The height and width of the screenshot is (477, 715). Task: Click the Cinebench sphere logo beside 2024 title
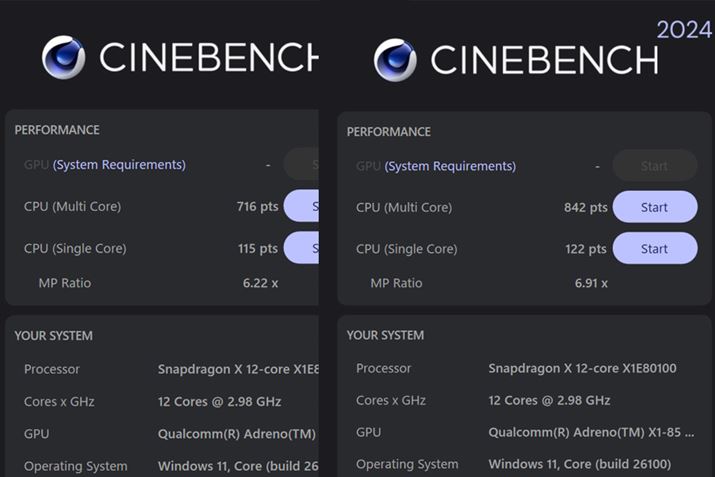pos(395,59)
